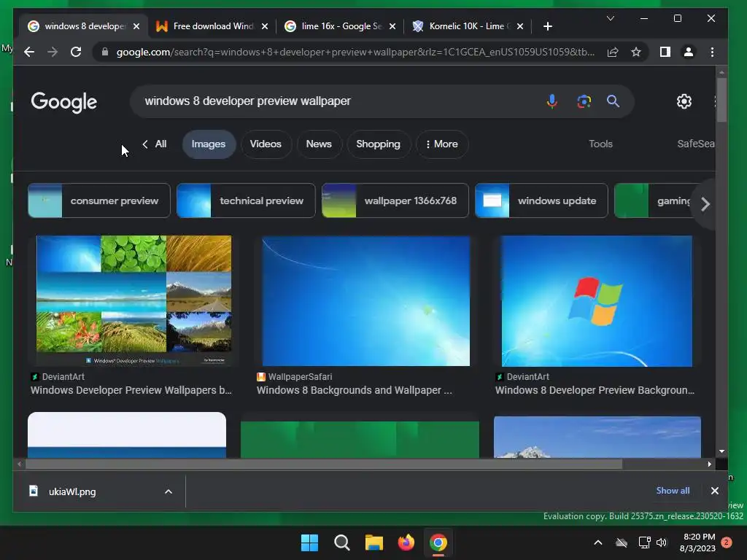747x560 pixels.
Task: Select the Images search filter
Action: 209,144
